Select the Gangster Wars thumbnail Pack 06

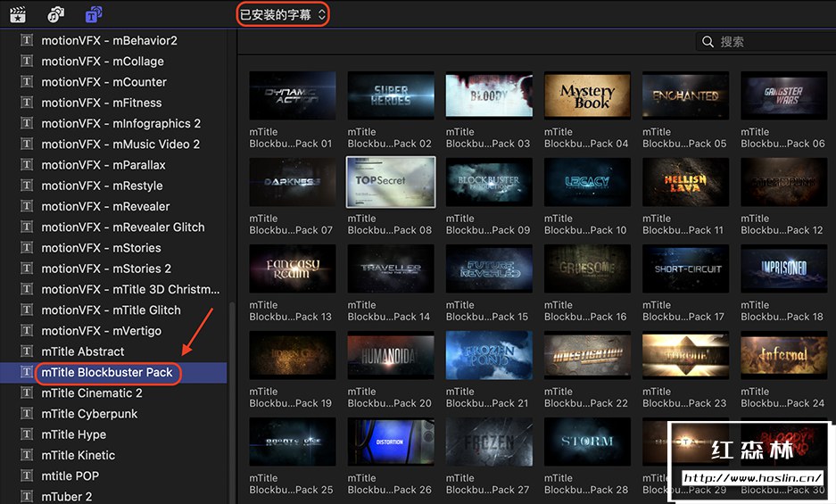coord(783,95)
